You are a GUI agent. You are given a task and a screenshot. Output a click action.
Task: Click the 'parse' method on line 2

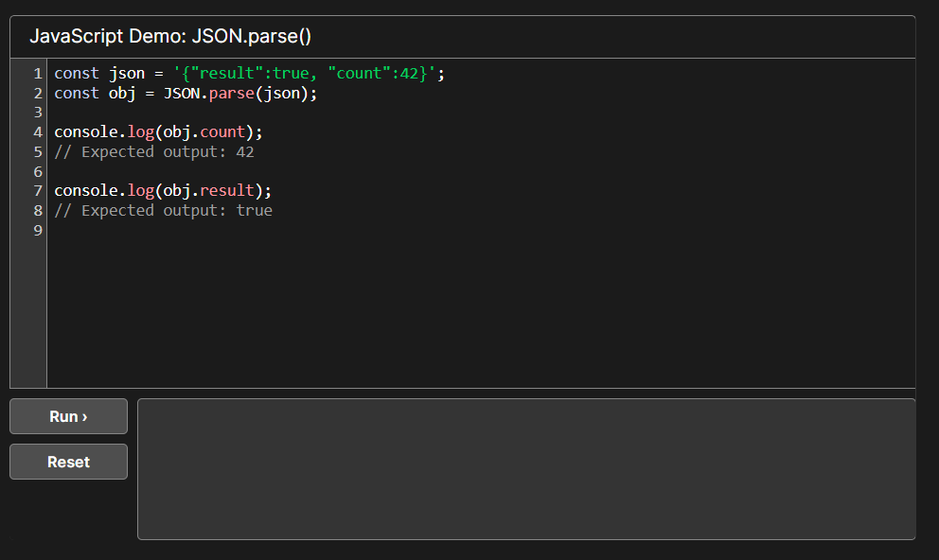(232, 94)
